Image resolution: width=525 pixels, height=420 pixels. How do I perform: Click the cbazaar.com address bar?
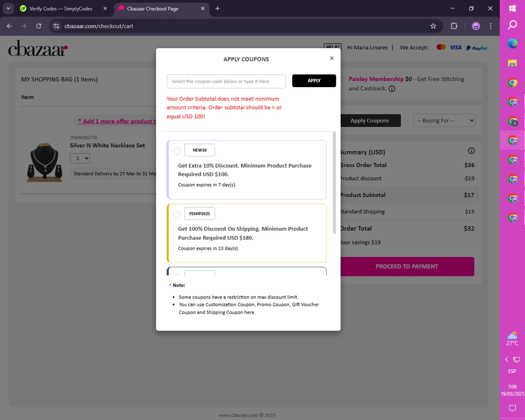245,26
